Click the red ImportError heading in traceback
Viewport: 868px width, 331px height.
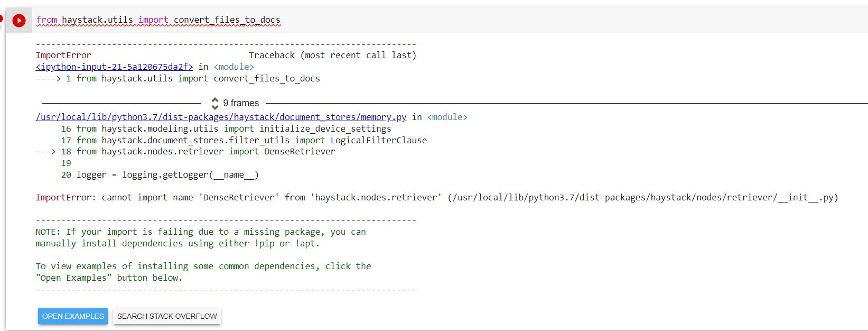(63, 55)
